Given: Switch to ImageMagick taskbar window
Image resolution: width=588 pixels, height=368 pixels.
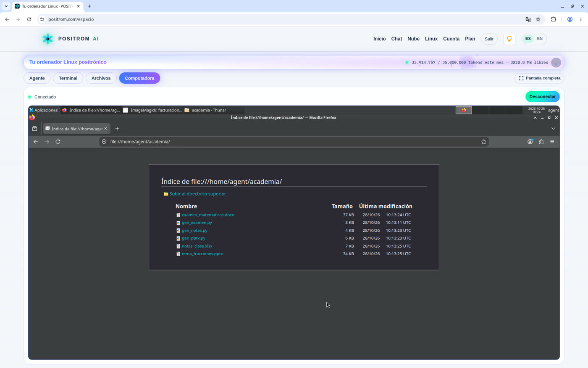Looking at the screenshot, I should [153, 110].
